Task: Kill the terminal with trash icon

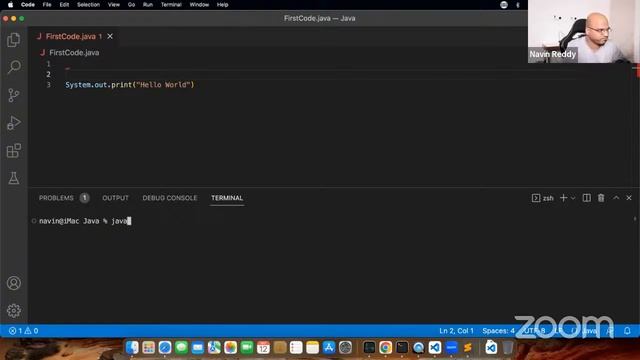Action: (x=601, y=198)
